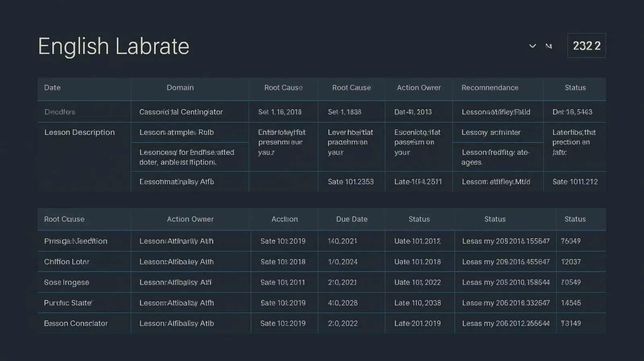Open the Prisiga Jeedftion row
The height and width of the screenshot is (361, 644).
pyautogui.click(x=76, y=241)
